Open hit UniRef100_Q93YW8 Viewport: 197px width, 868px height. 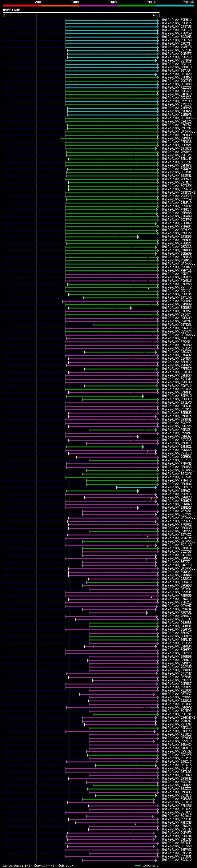(176, 26)
